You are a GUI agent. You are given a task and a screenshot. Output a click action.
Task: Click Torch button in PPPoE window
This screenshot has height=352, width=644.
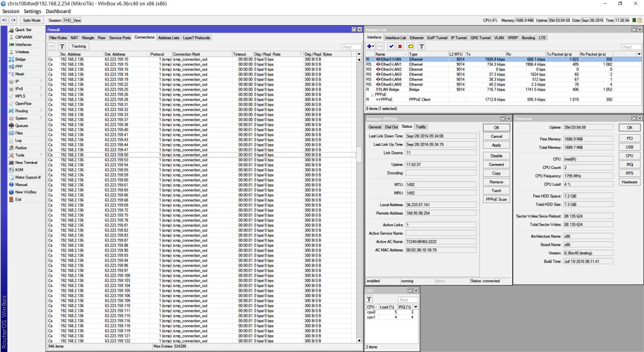pos(496,191)
